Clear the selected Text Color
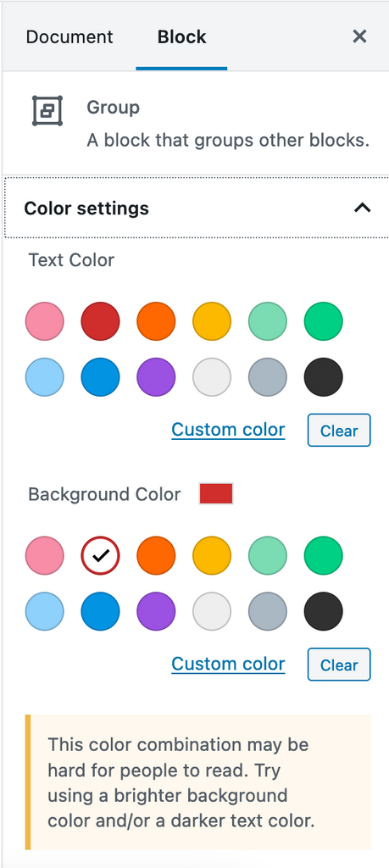 (339, 430)
